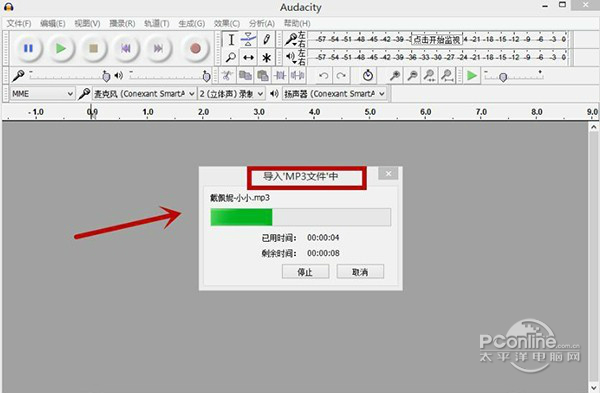600x393 pixels.
Task: Open the MME audio host dropdown
Action: (x=42, y=94)
